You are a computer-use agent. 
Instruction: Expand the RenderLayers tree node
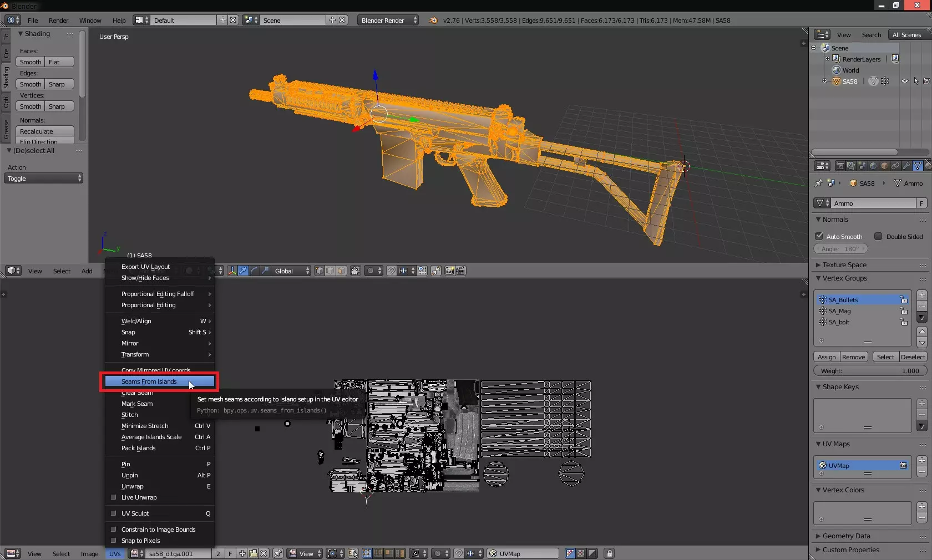[x=827, y=59]
